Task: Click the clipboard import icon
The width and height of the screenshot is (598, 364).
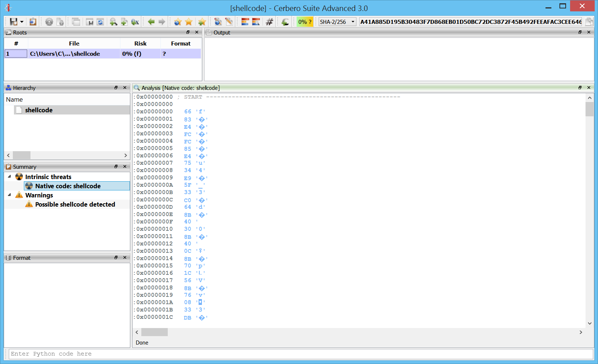Action: click(33, 22)
